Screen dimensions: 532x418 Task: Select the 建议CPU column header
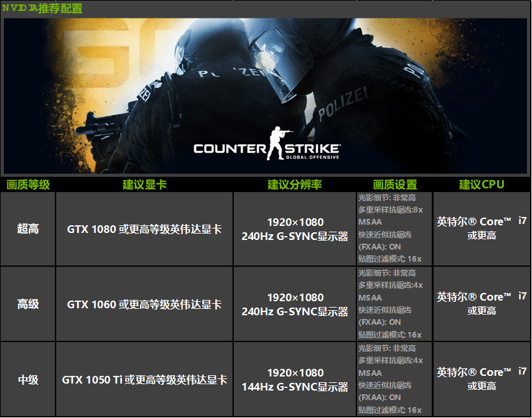(x=482, y=184)
